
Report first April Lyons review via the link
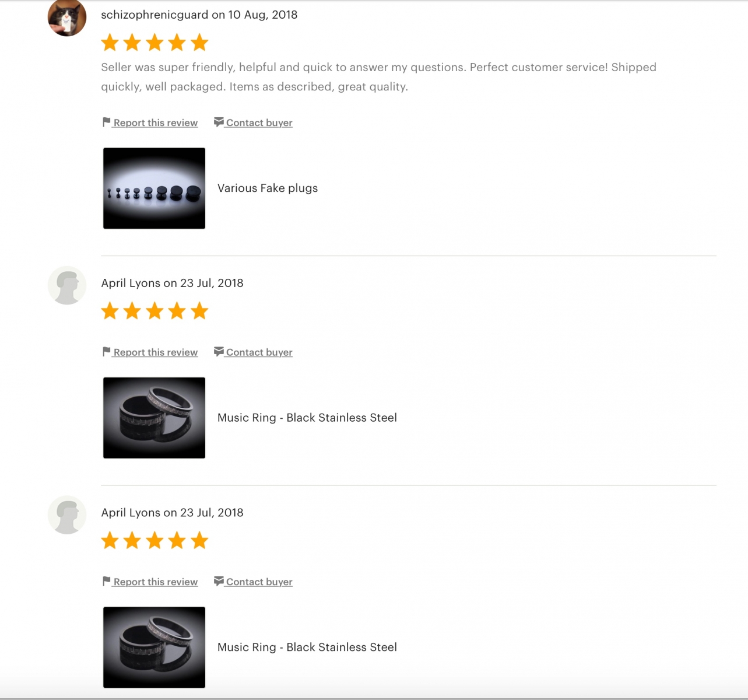point(155,352)
